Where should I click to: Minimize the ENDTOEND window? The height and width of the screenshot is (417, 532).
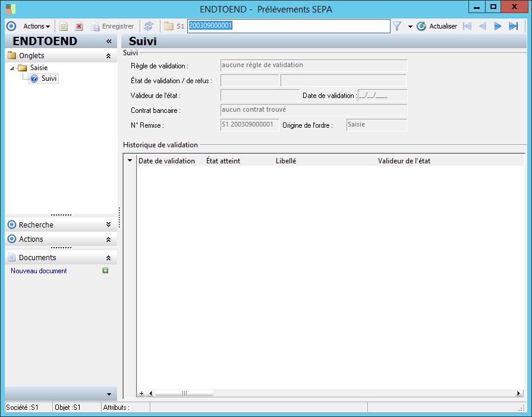tap(477, 7)
